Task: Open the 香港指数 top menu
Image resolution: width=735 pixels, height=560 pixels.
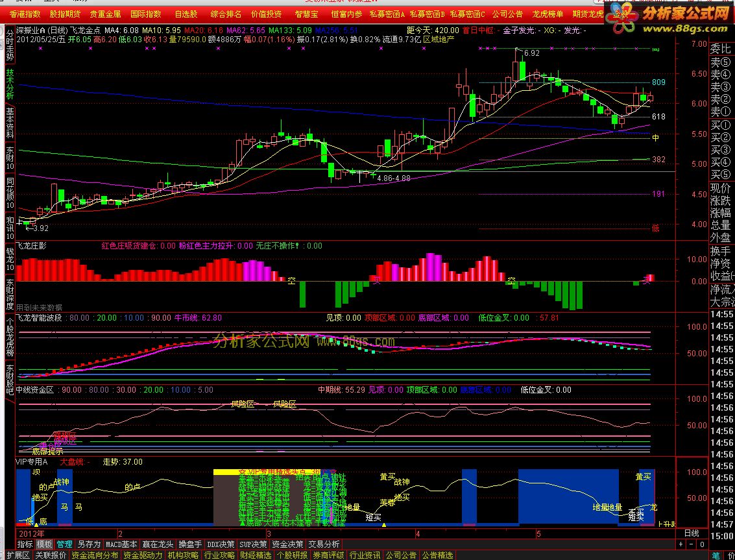Action: pyautogui.click(x=25, y=14)
